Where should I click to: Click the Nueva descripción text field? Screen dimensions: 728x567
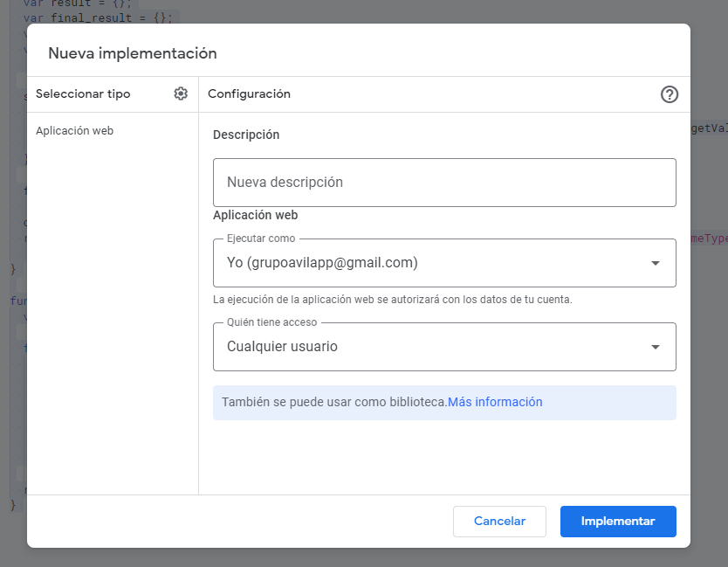[x=444, y=183]
